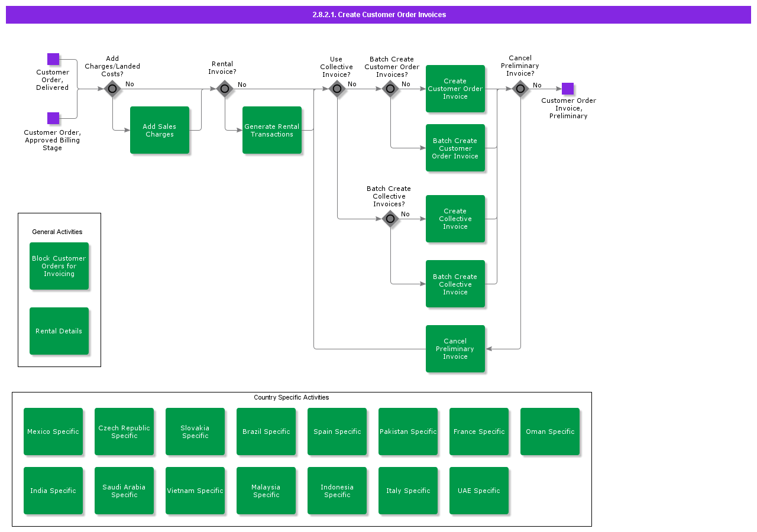Click the Rental Invoice? question label
The height and width of the screenshot is (532, 757).
pos(222,68)
